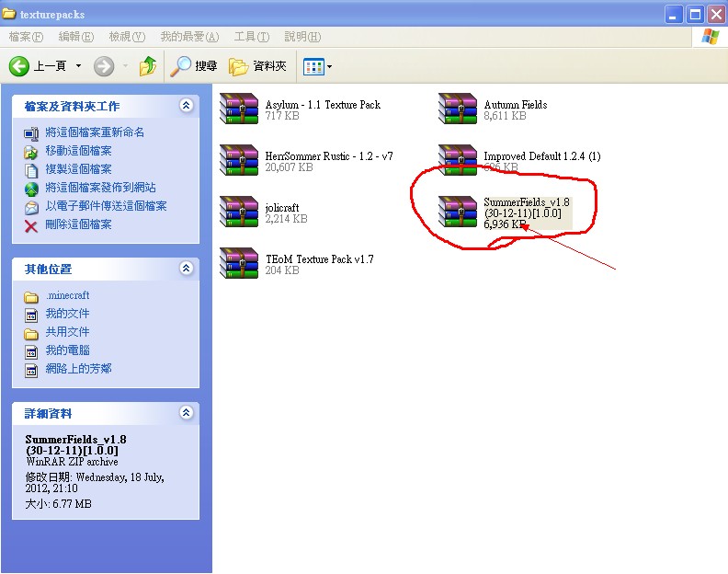728x574 pixels.
Task: Click the red X delete icon
Action: pyautogui.click(x=31, y=226)
